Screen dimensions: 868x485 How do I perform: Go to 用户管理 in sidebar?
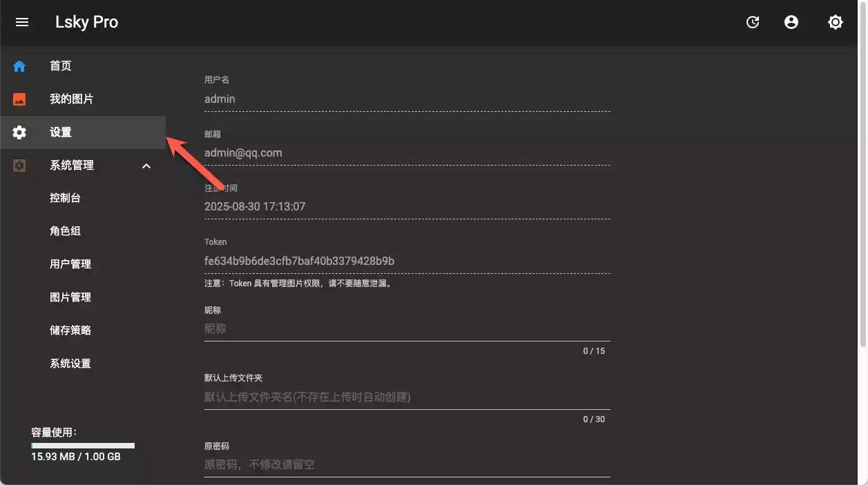click(x=70, y=264)
